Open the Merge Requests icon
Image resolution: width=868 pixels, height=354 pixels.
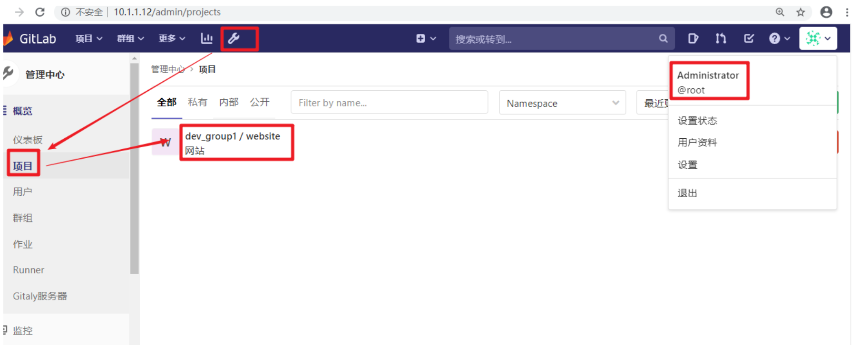coord(721,38)
